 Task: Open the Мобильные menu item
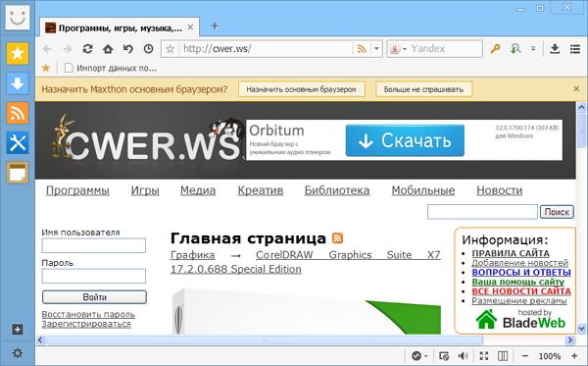coord(423,190)
